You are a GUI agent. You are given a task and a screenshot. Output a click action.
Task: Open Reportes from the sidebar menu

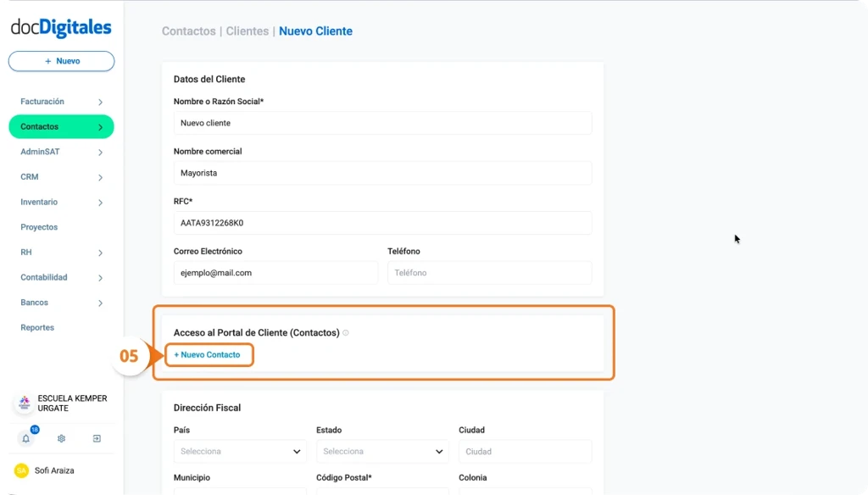click(37, 327)
